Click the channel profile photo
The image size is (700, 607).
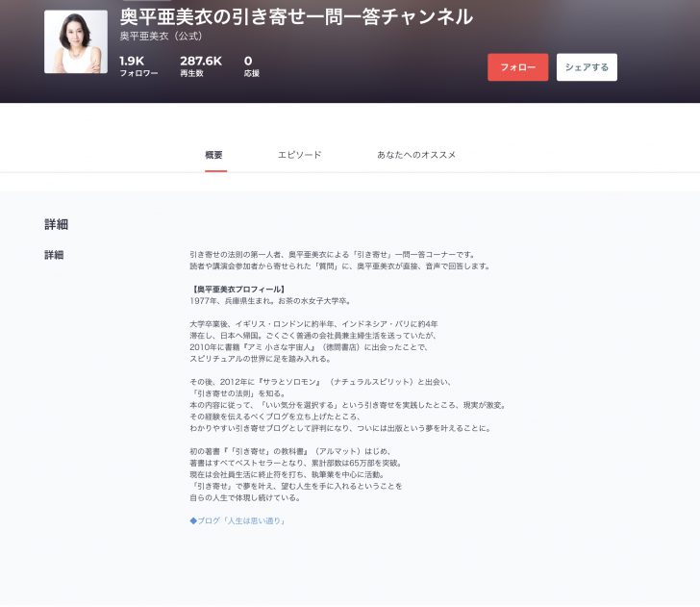coord(76,42)
